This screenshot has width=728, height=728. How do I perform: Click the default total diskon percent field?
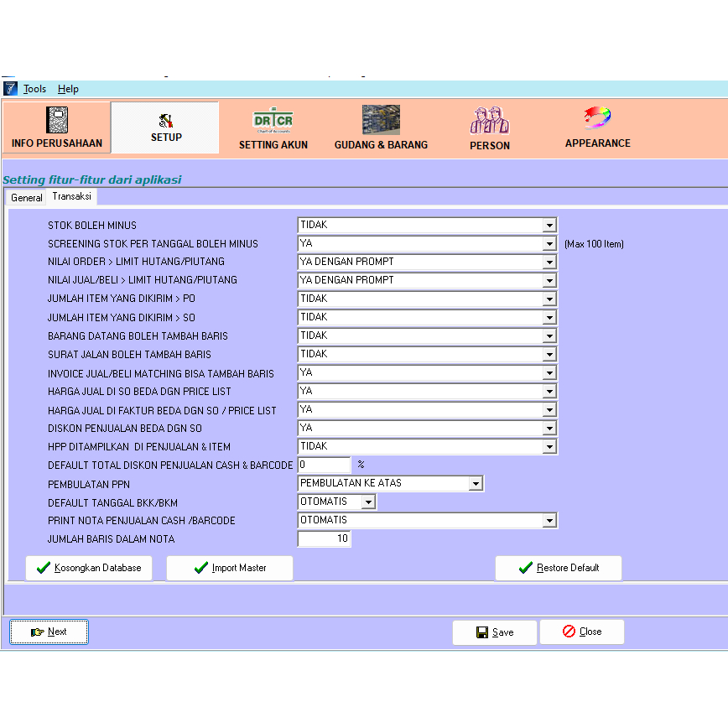coord(324,465)
